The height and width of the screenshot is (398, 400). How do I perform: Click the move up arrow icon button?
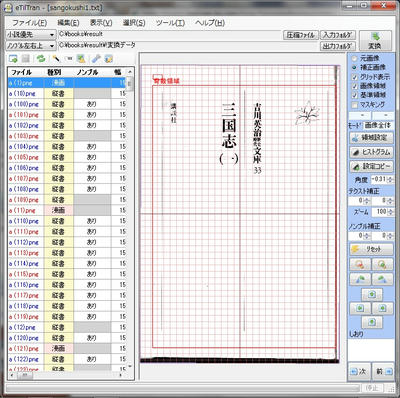[372, 294]
